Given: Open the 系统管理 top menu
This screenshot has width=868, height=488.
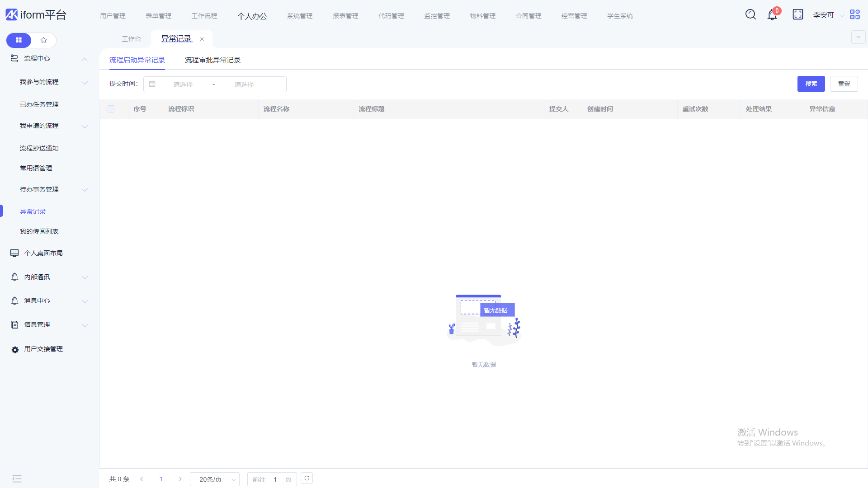Looking at the screenshot, I should click(300, 16).
